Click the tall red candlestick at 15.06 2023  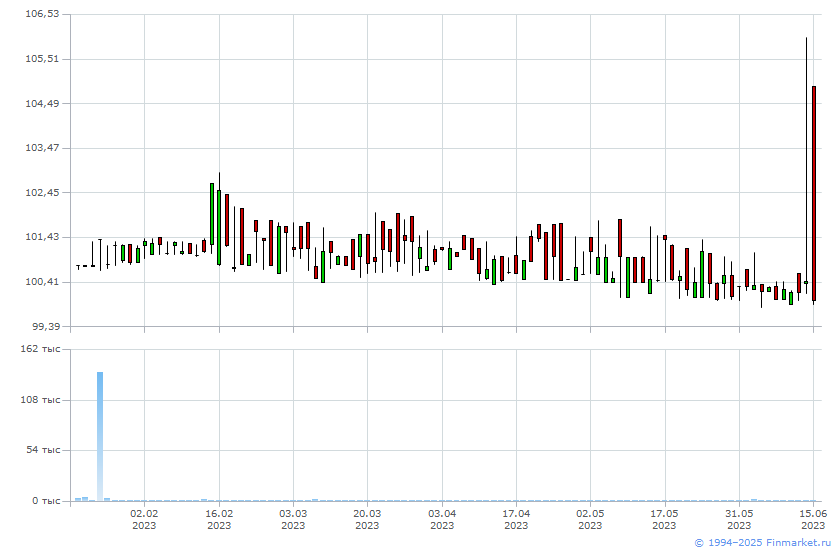[x=814, y=193]
